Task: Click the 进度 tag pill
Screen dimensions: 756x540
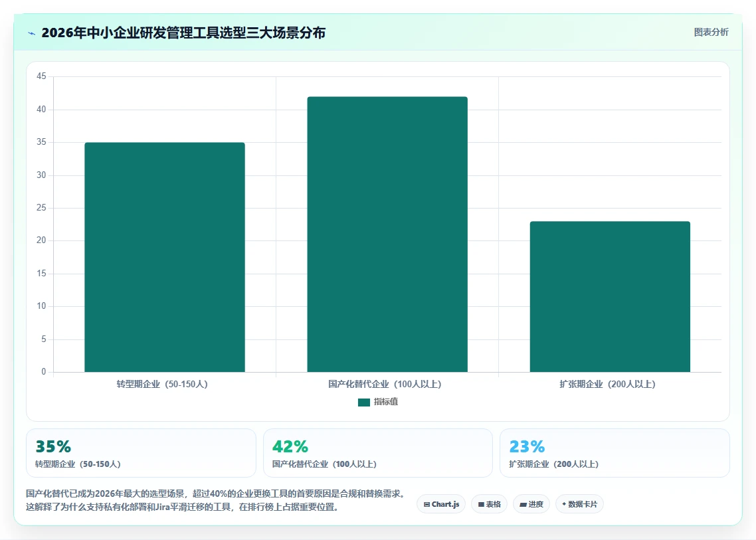Action: (x=531, y=504)
